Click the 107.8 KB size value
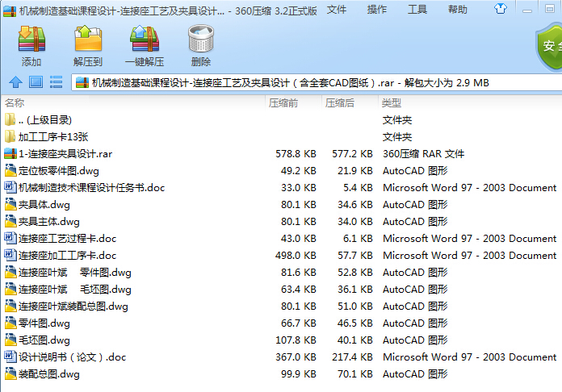Screen dimensions: 562x392 point(296,340)
